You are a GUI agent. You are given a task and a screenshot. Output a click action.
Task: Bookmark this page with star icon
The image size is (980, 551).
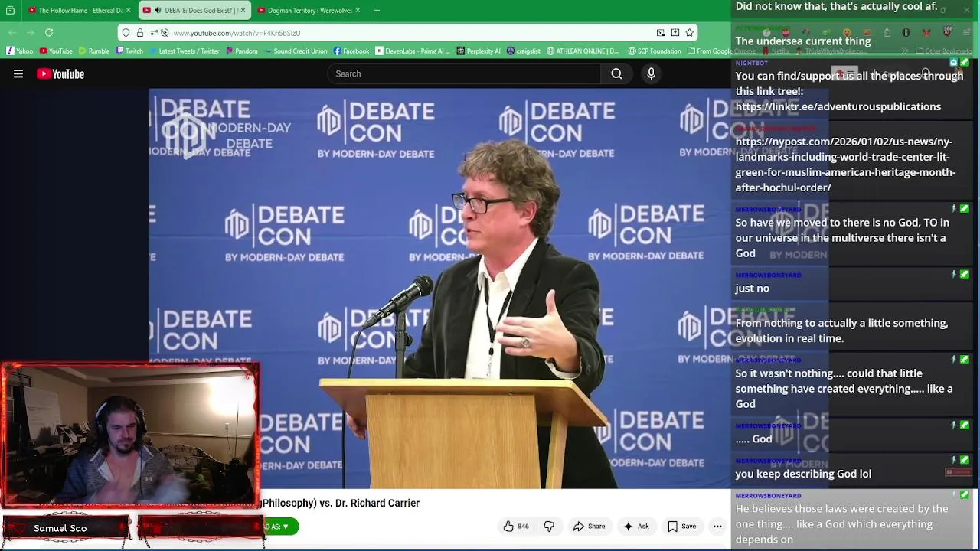(689, 33)
